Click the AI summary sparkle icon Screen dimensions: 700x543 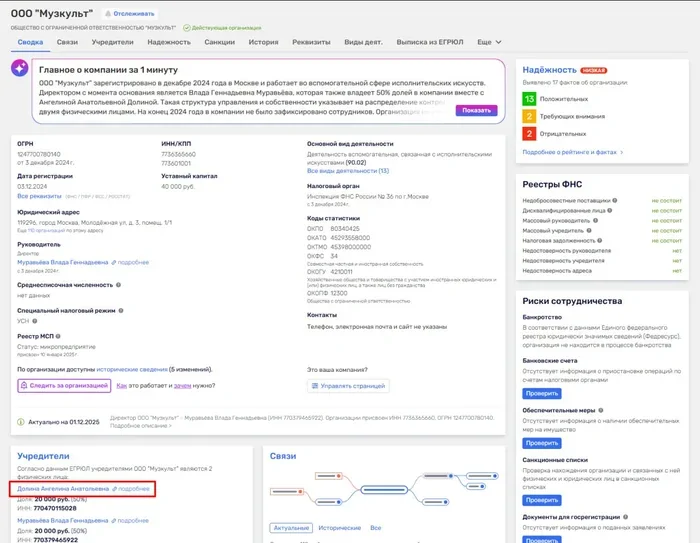[x=20, y=68]
